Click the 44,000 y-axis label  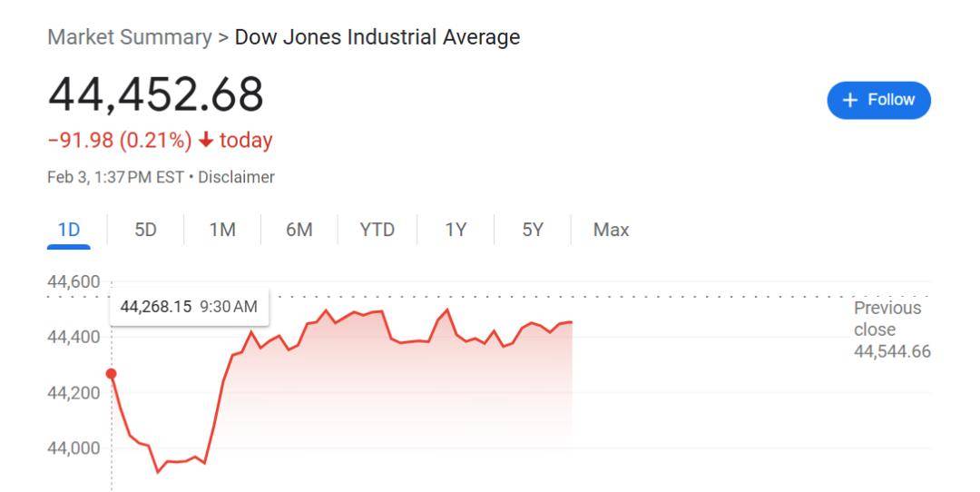tap(73, 448)
